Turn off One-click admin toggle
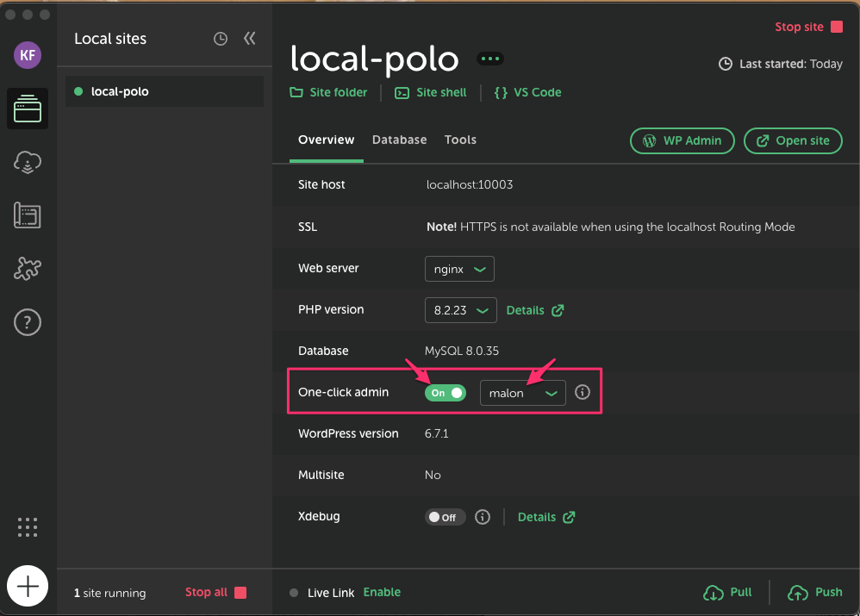 click(x=445, y=393)
